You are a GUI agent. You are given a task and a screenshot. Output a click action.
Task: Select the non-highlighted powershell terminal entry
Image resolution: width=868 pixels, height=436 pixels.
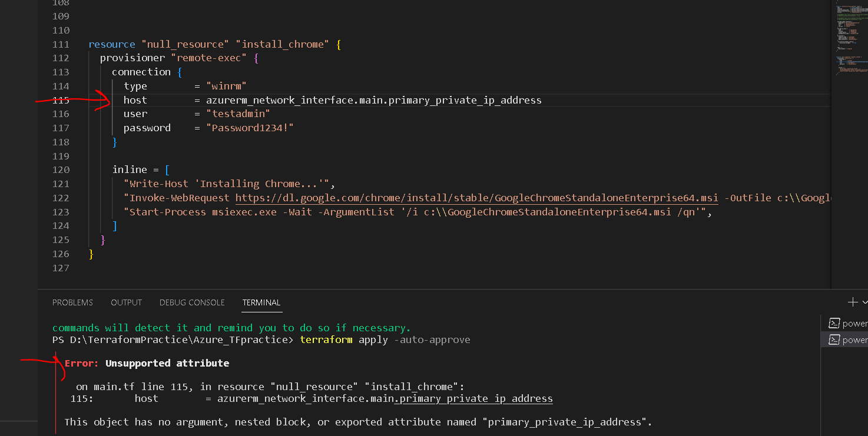pyautogui.click(x=844, y=323)
